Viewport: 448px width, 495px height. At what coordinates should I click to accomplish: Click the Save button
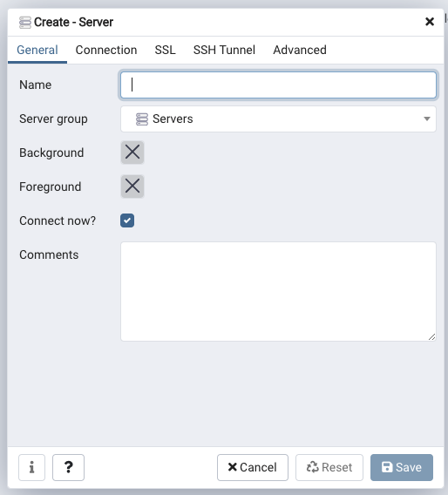[402, 467]
